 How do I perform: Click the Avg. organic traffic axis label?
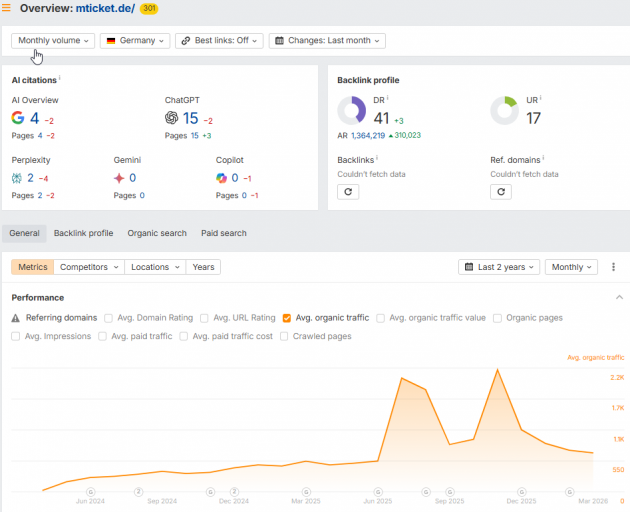[x=595, y=357]
